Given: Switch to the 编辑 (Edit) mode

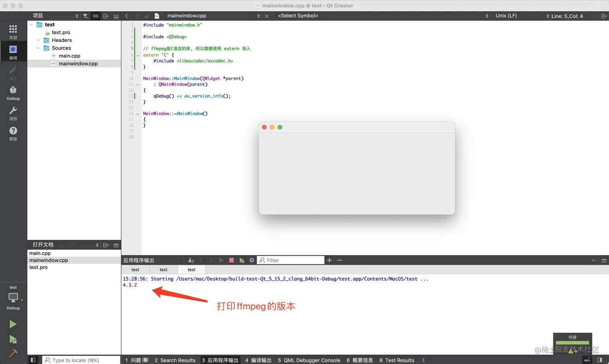Looking at the screenshot, I should pos(13,52).
